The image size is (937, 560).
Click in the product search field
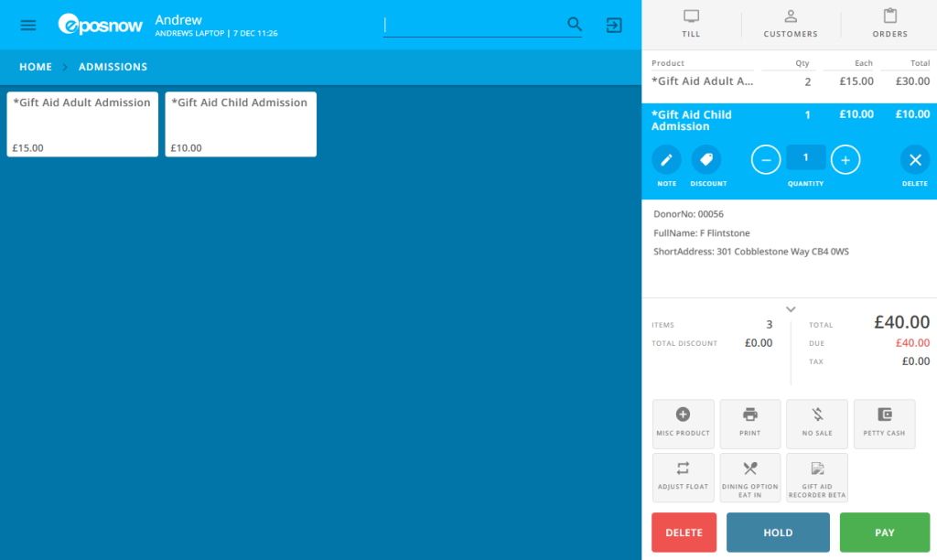[x=471, y=25]
